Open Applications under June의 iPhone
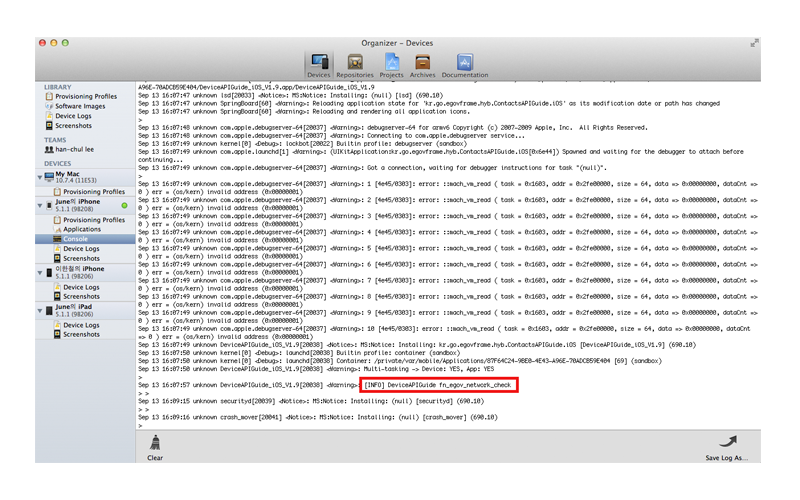800x500 pixels. (x=82, y=229)
